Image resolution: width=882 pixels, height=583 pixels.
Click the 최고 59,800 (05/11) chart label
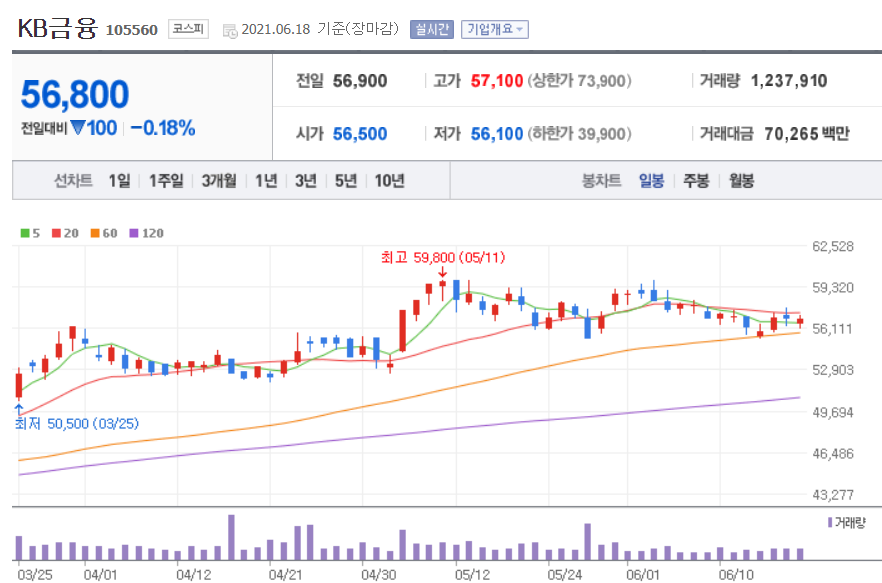[443, 258]
